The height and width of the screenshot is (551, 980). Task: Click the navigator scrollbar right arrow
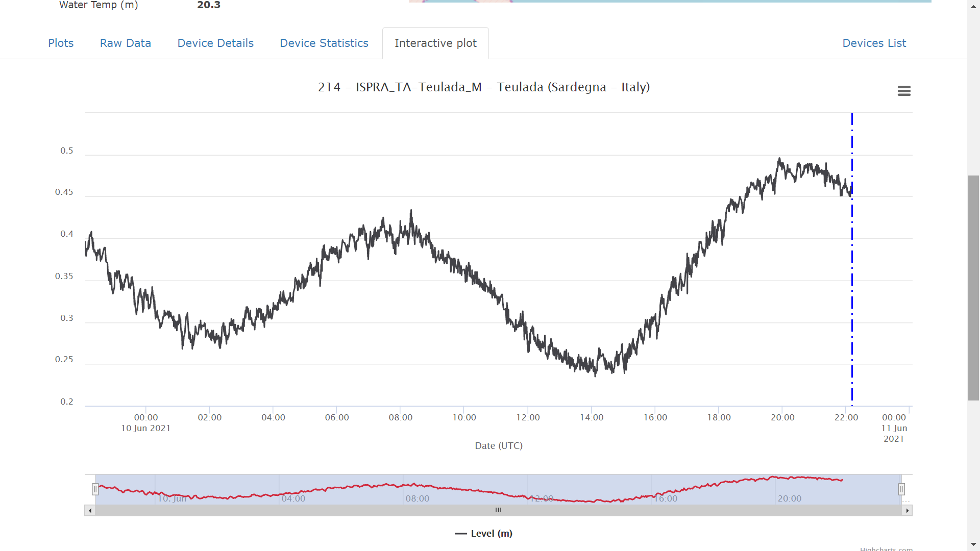[x=908, y=510]
